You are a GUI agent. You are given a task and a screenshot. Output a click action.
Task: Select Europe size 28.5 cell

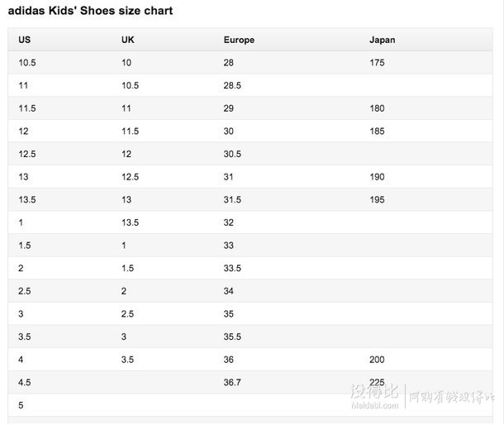(232, 86)
